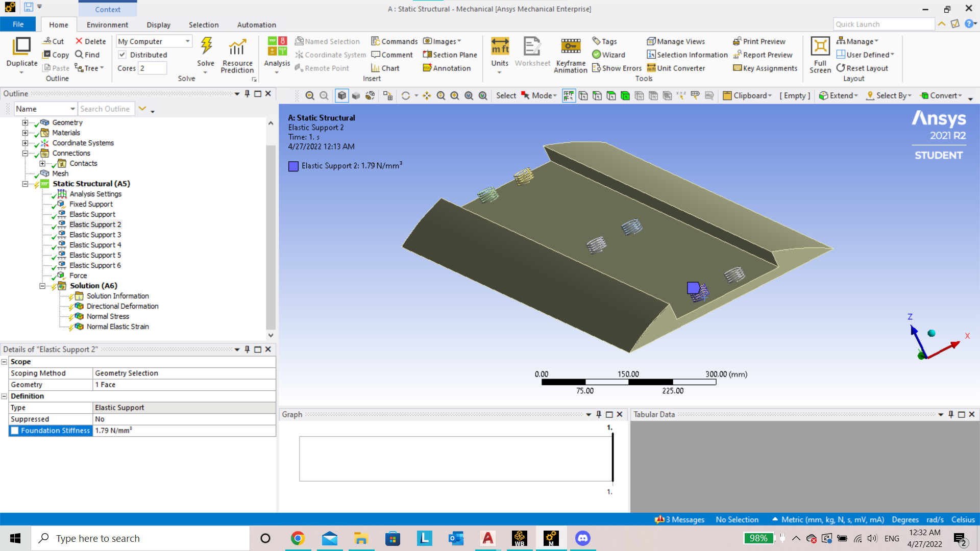Click the Units converter icon
980x551 pixels.
point(500,47)
